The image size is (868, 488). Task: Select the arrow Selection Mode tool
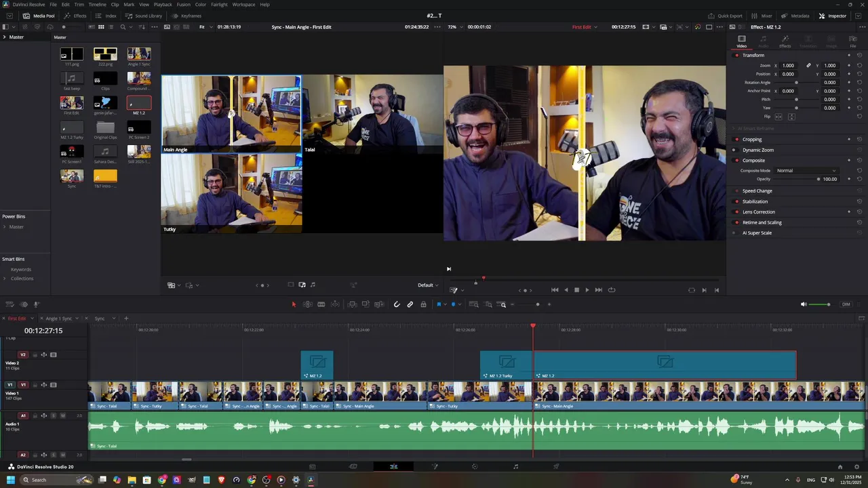(294, 304)
